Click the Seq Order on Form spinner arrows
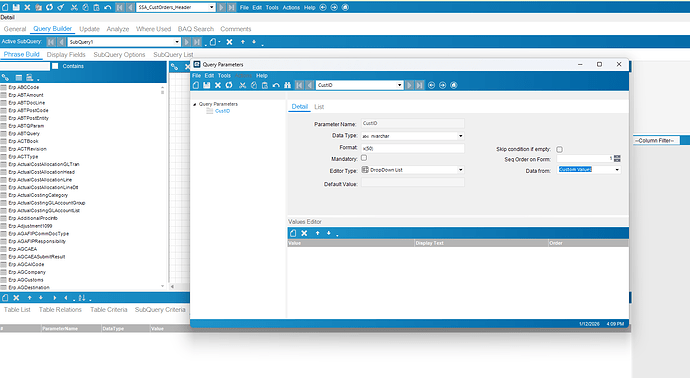Viewport: 690px width, 378px height. pyautogui.click(x=617, y=158)
